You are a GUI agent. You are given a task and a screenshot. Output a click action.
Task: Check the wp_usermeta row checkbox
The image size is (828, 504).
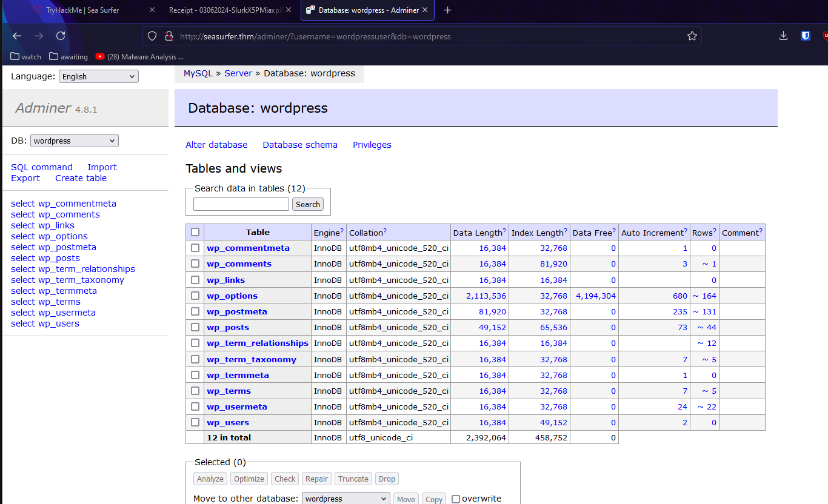click(195, 406)
